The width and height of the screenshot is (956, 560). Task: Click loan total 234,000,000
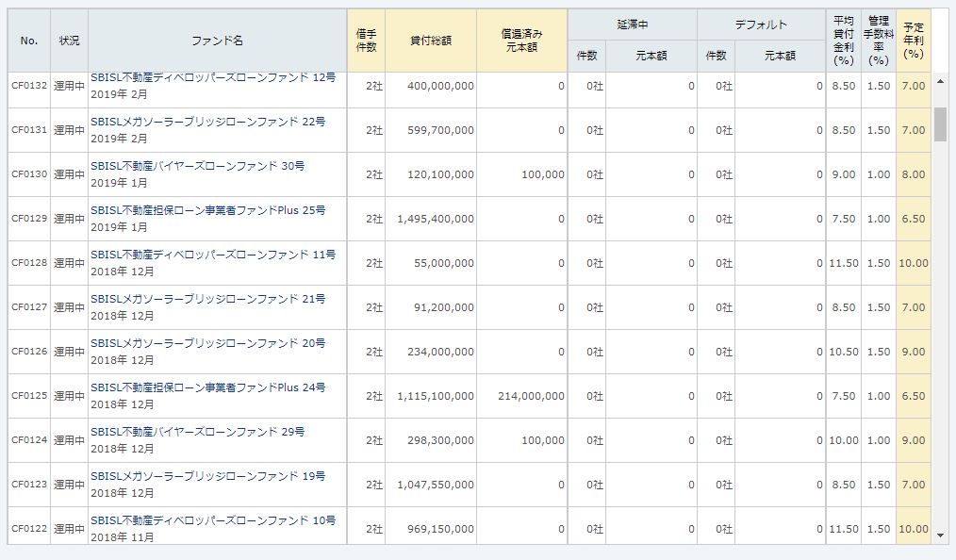click(x=440, y=352)
